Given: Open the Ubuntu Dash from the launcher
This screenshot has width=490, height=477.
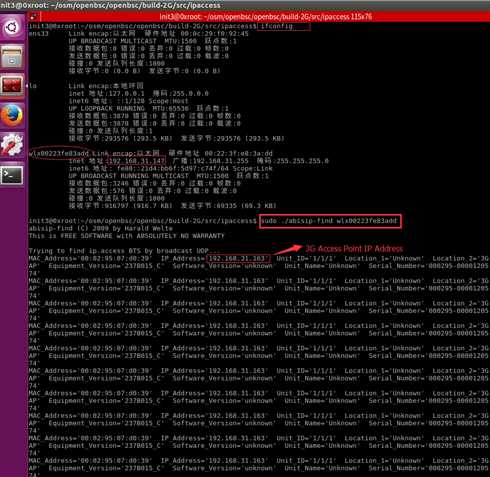Looking at the screenshot, I should pyautogui.click(x=12, y=27).
